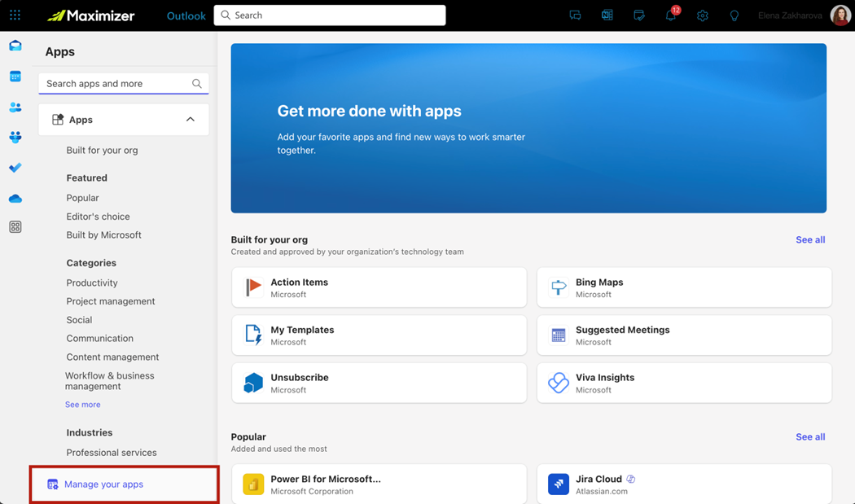855x504 pixels.
Task: Select the Project management category
Action: [111, 301]
